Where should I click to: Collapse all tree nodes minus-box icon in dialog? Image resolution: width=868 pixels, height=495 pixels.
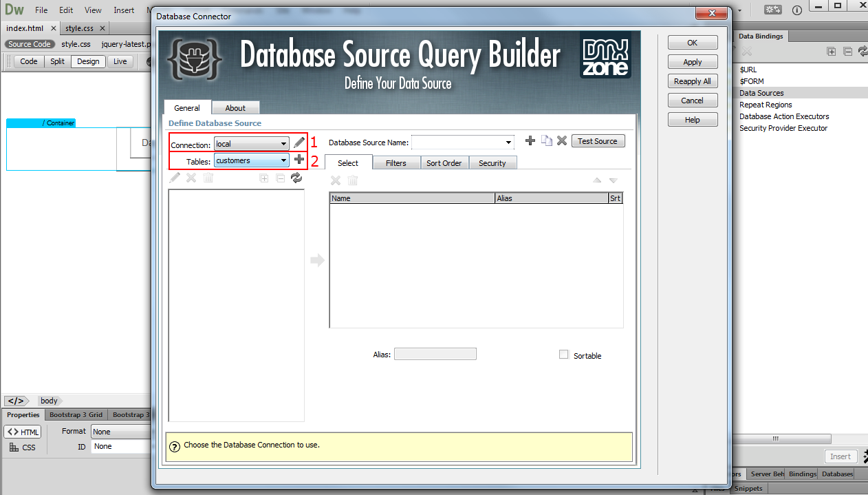tap(280, 178)
